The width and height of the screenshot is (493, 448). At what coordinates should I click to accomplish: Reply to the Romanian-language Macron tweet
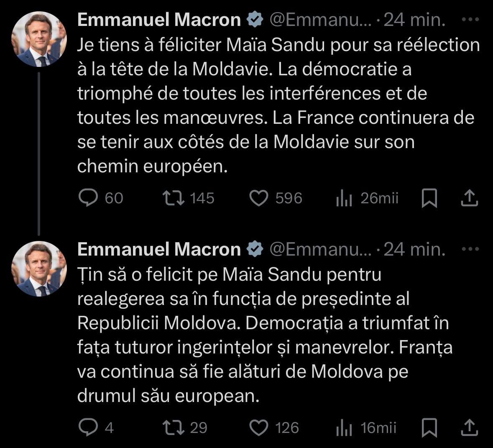pos(88,428)
